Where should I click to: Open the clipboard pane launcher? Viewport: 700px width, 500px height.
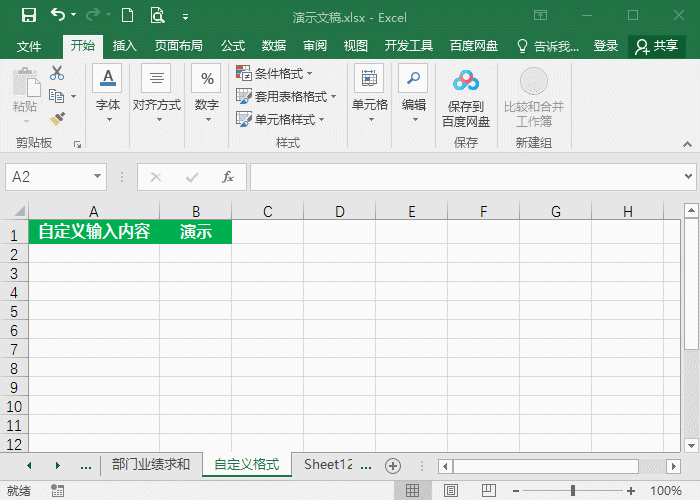point(77,144)
